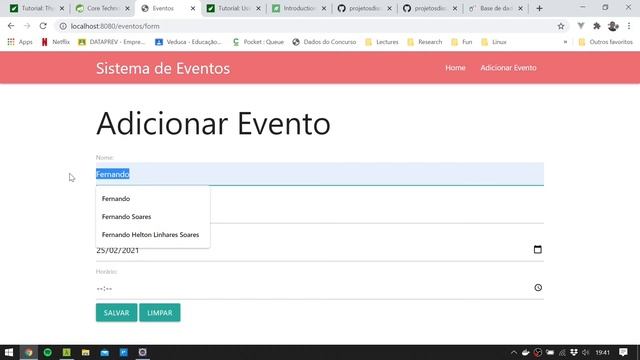Viewport: 640px width, 360px height.
Task: Open Dropbox in the system tray
Action: point(574,353)
